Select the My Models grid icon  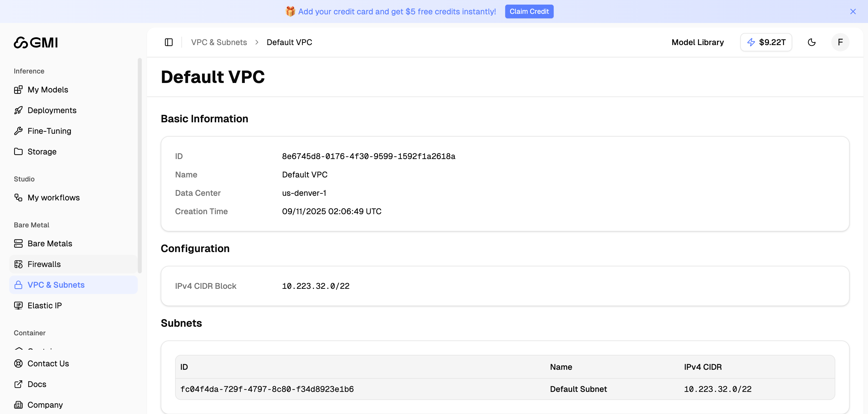point(19,90)
